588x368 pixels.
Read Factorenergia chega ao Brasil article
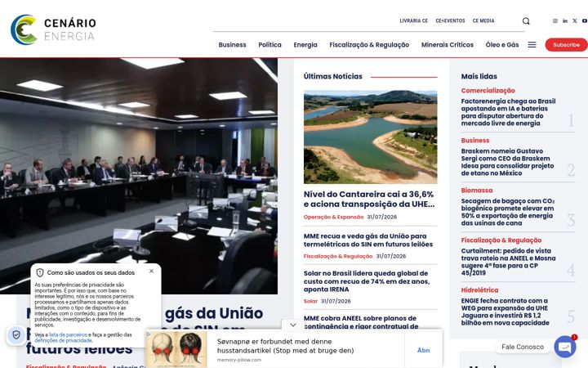(508, 112)
